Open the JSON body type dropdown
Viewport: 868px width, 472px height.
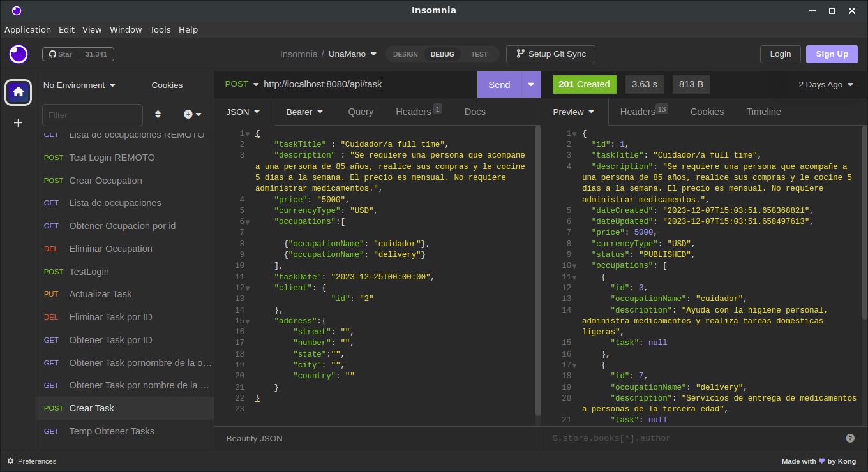244,112
